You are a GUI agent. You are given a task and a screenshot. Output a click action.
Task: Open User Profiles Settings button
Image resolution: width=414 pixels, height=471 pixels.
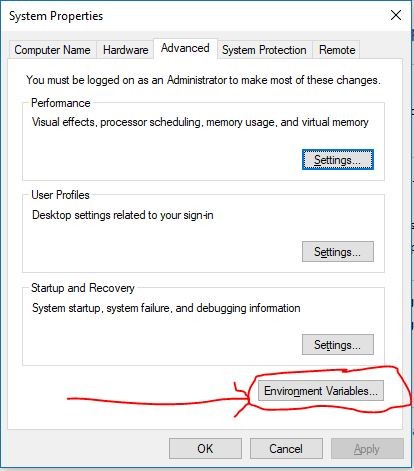338,252
